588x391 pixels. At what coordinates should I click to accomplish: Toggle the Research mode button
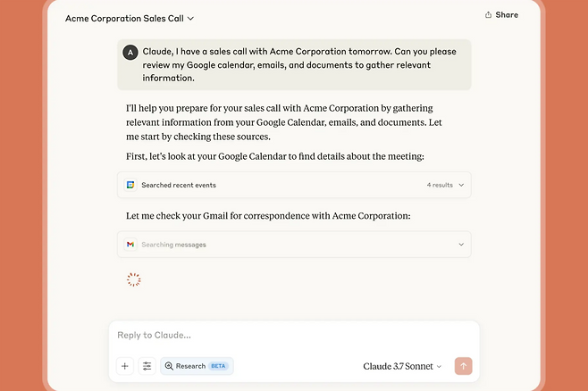point(187,366)
